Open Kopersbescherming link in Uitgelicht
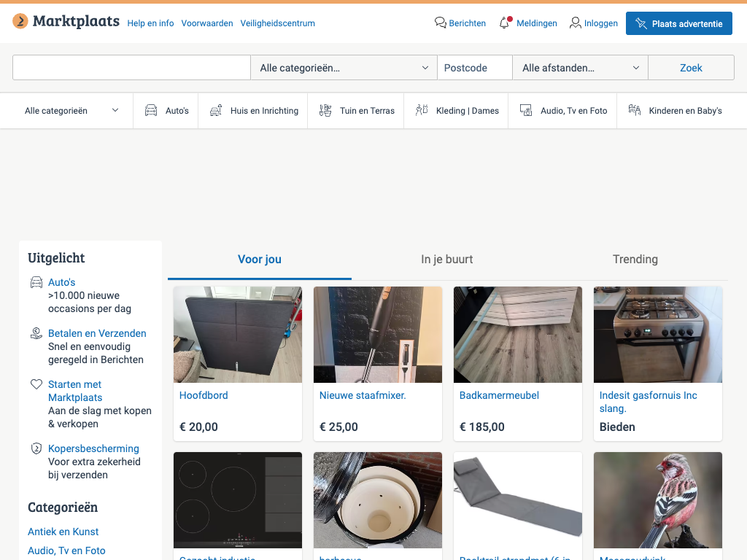 tap(93, 448)
